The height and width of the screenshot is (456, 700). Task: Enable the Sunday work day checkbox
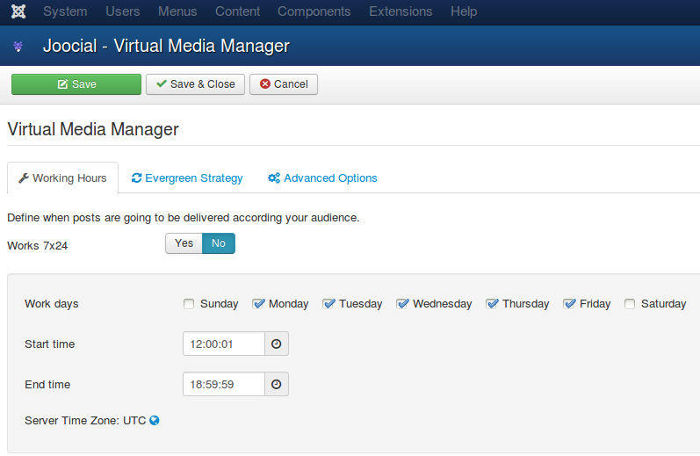point(189,304)
